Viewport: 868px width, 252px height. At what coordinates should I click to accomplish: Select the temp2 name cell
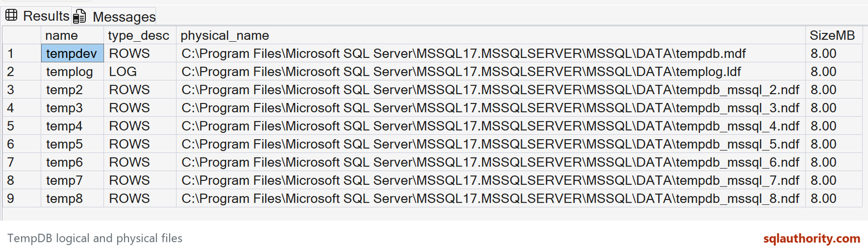(72, 89)
